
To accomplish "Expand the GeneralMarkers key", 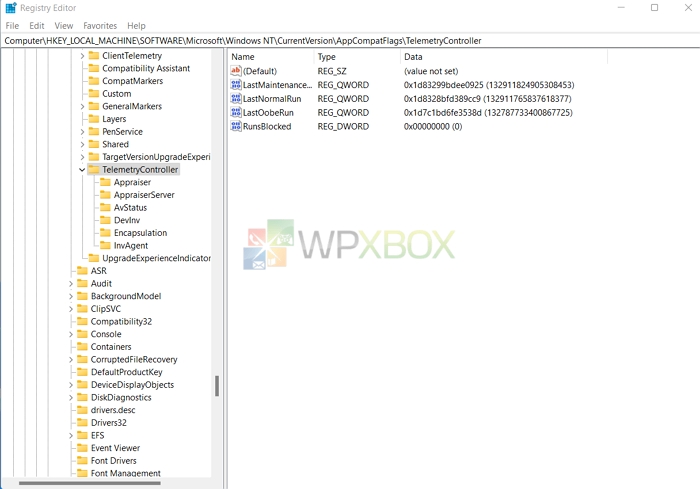I will [x=82, y=106].
